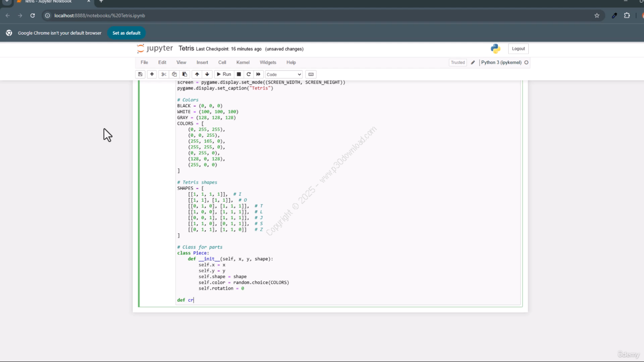644x362 pixels.
Task: Expand the Widgets menu
Action: [268, 62]
